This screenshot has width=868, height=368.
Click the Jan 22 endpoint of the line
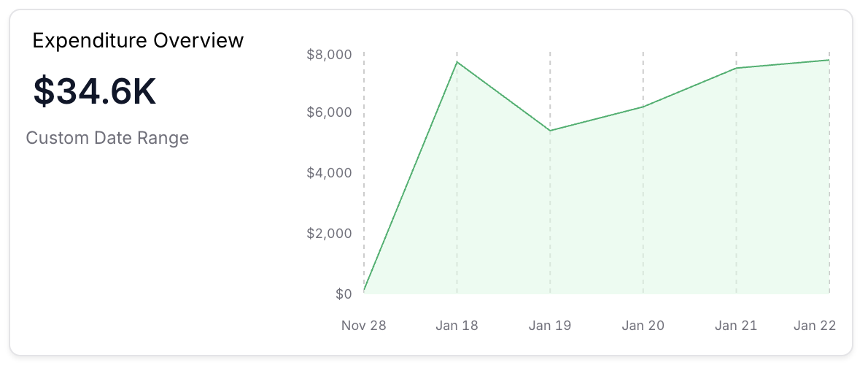pos(829,60)
